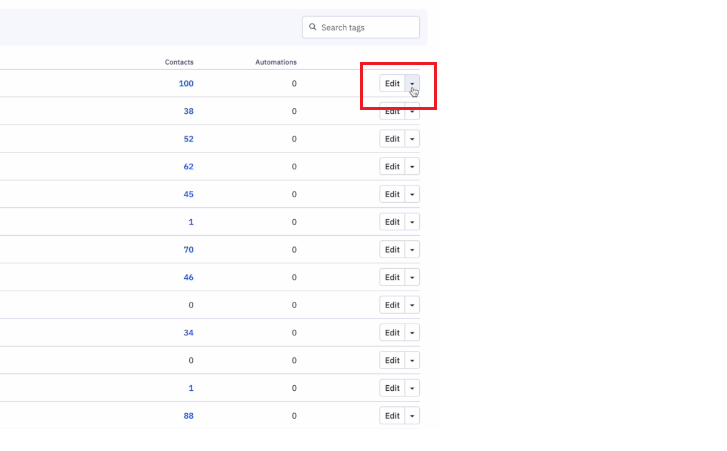Click the Search tags input field
This screenshot has width=727, height=451.
point(361,27)
